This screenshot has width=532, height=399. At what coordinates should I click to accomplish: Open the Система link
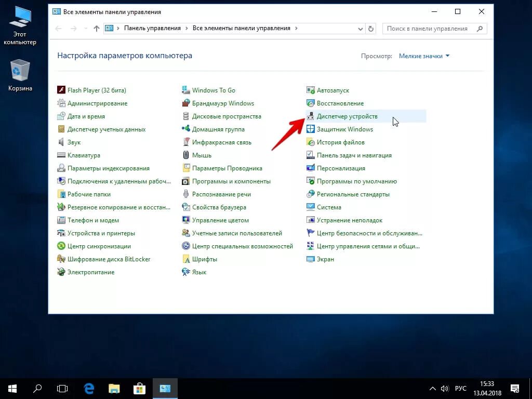click(x=329, y=207)
